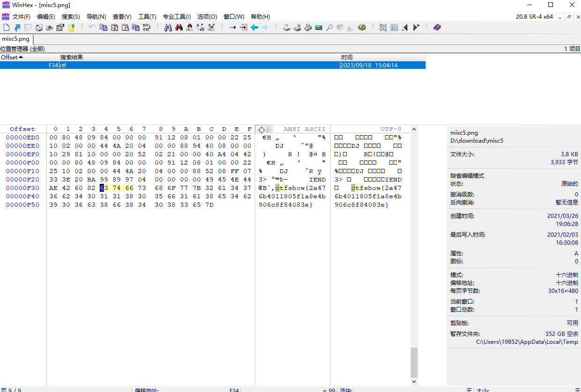Click the ANSI ASCII column header

point(304,129)
